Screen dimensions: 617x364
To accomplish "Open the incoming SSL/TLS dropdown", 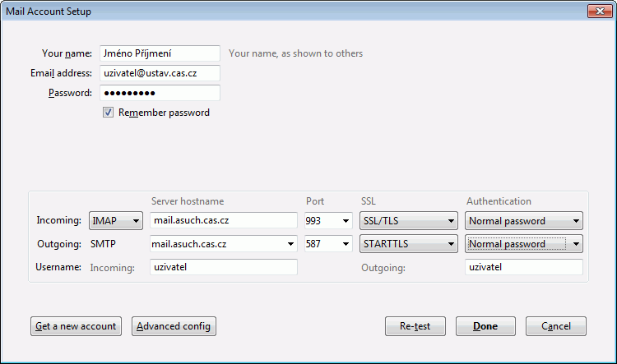I will [409, 221].
